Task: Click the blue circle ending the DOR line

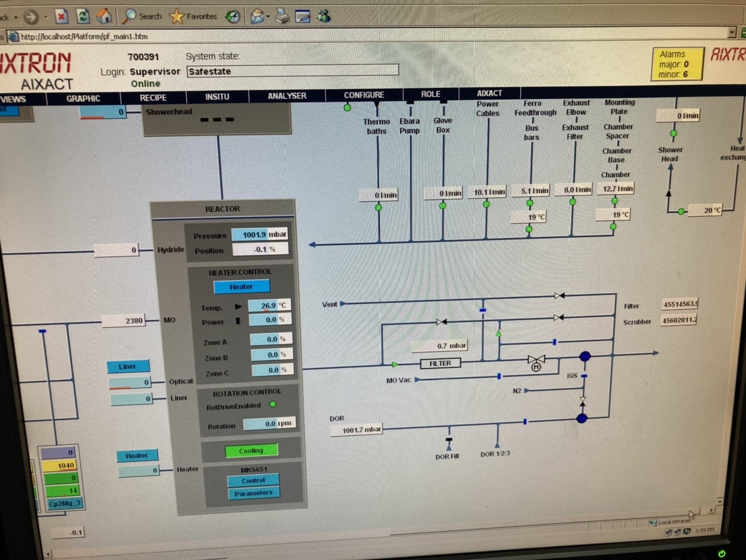Action: point(582,418)
